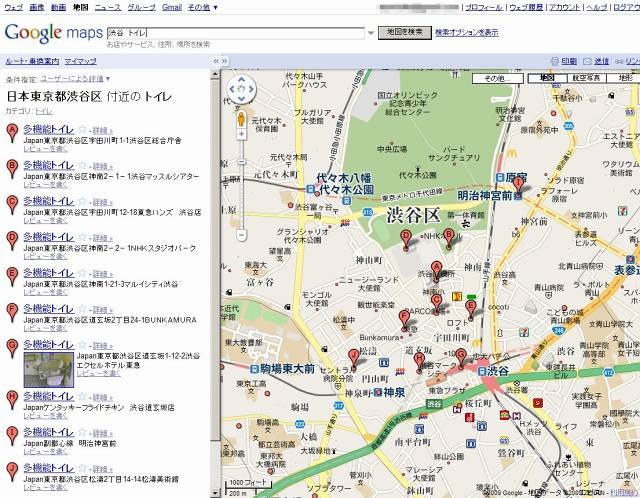Star the result F 多機能トイレ

[82, 309]
